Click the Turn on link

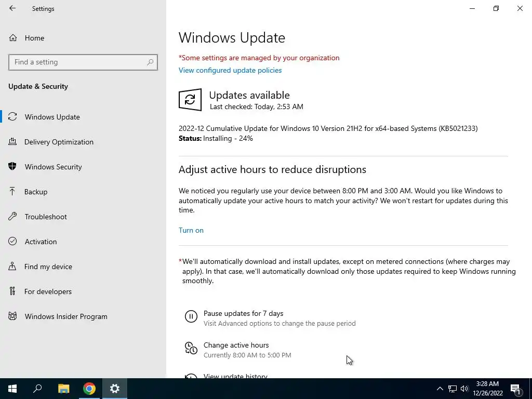click(191, 230)
